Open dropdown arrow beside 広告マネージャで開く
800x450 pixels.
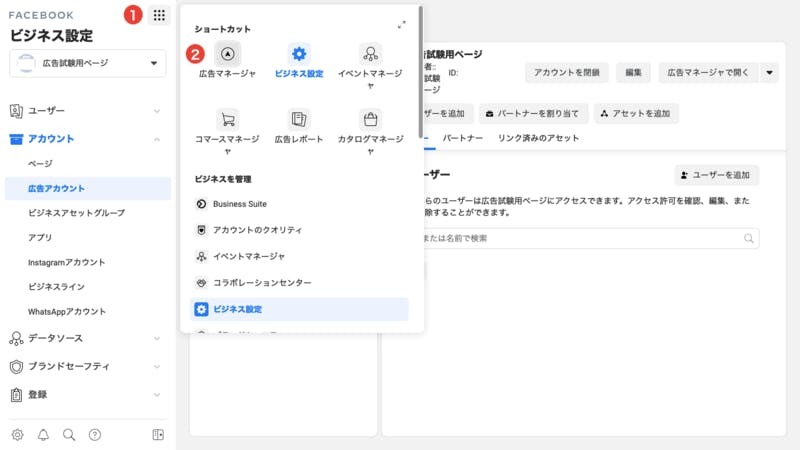coord(769,72)
